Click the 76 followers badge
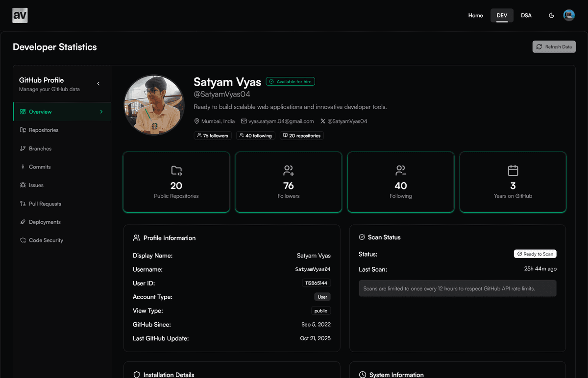Viewport: 588px width, 378px height. point(212,136)
